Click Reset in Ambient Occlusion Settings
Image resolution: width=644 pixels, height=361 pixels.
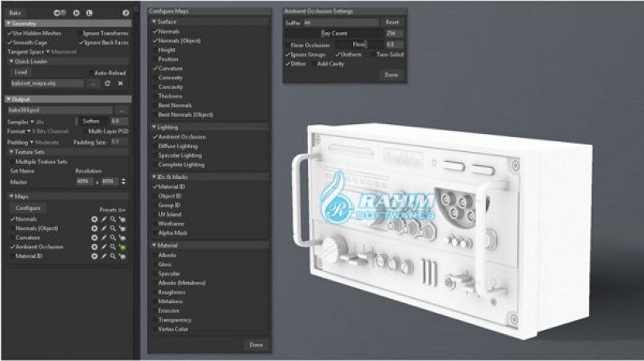click(x=392, y=23)
